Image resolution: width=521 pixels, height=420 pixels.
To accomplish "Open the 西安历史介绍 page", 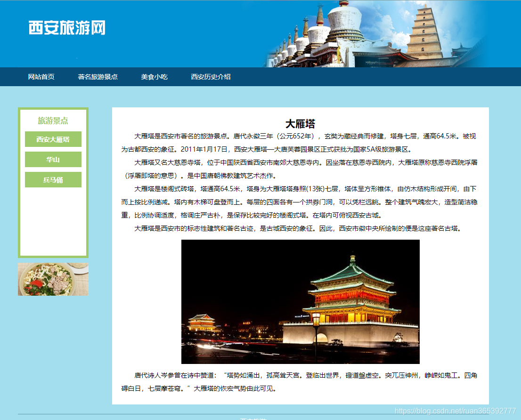I will point(210,77).
